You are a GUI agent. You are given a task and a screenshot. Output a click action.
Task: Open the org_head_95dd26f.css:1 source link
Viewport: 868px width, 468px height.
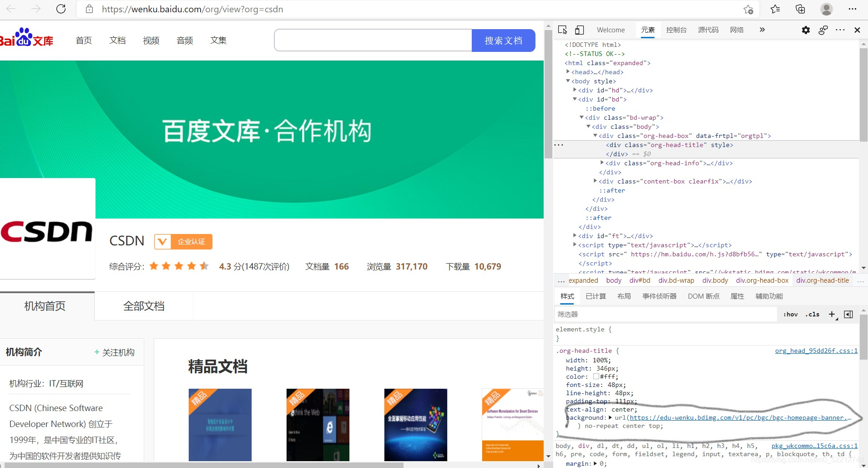point(816,351)
